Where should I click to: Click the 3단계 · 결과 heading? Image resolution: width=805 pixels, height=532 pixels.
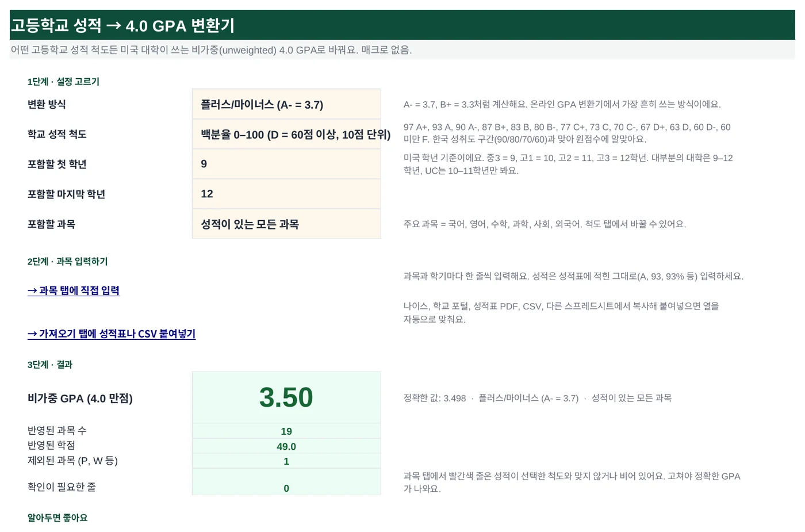coord(50,365)
